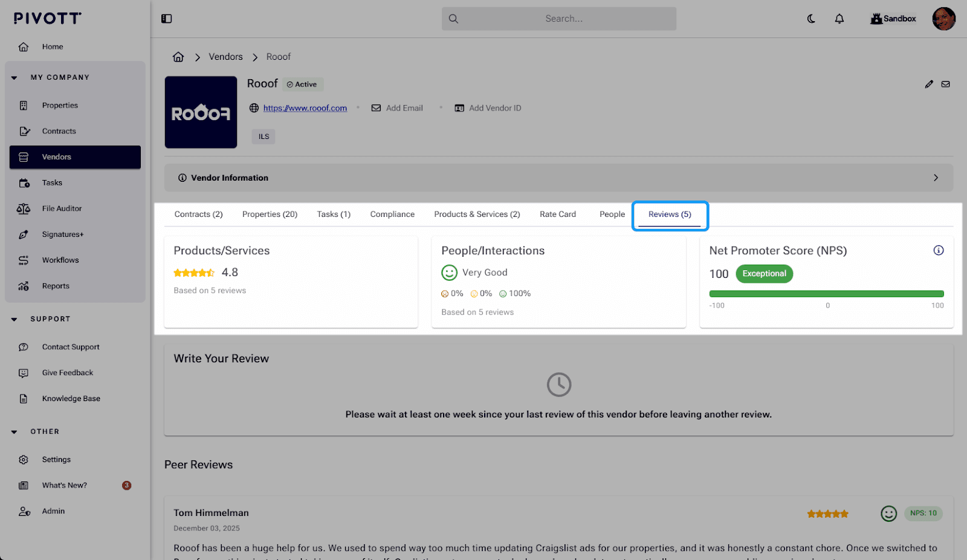967x560 pixels.
Task: Switch to the People tab
Action: tap(612, 214)
